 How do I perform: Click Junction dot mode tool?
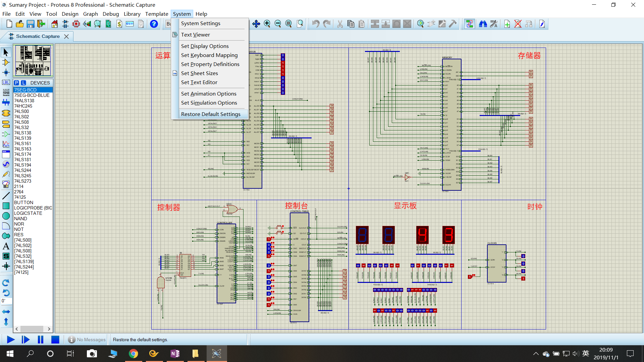[6, 72]
